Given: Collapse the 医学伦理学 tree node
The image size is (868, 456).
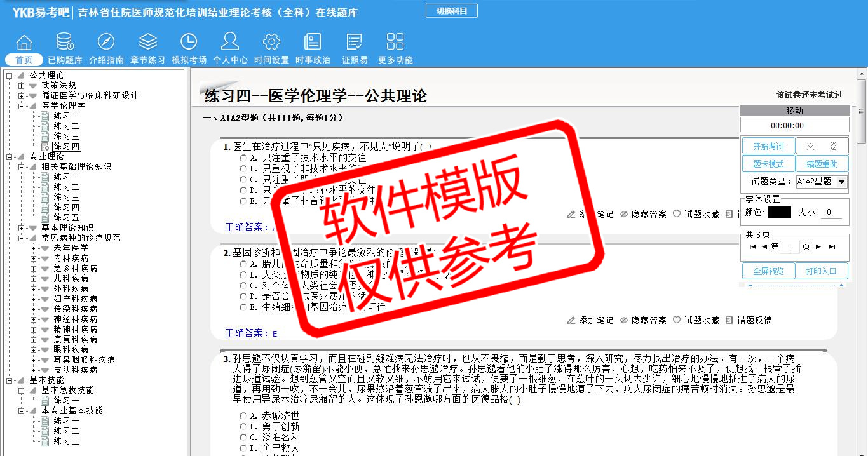Looking at the screenshot, I should coord(22,106).
